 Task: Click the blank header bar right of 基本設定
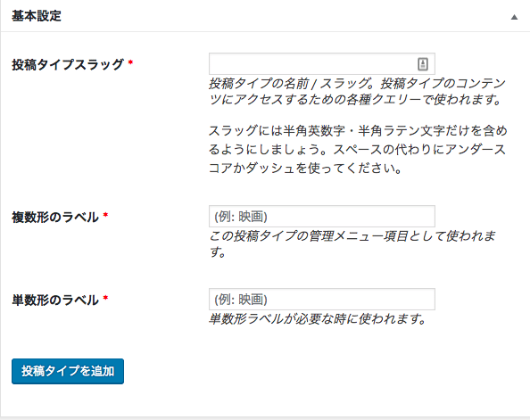(286, 16)
